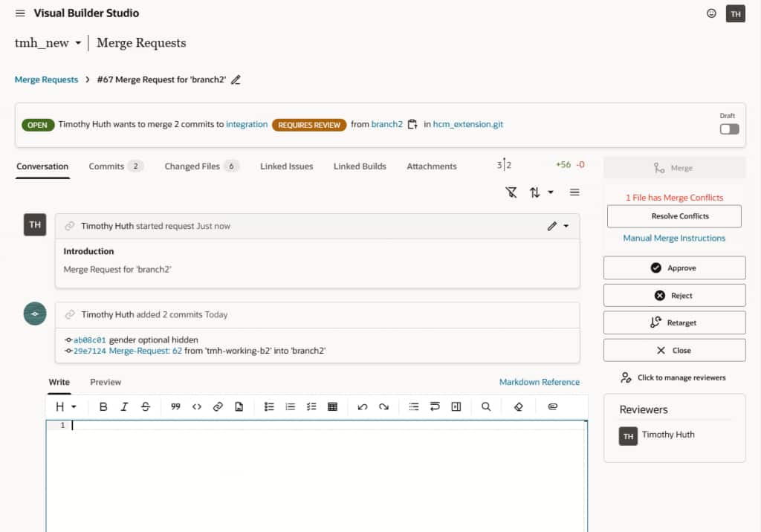Insert a hyperlink in the editor
761x532 pixels.
(218, 406)
